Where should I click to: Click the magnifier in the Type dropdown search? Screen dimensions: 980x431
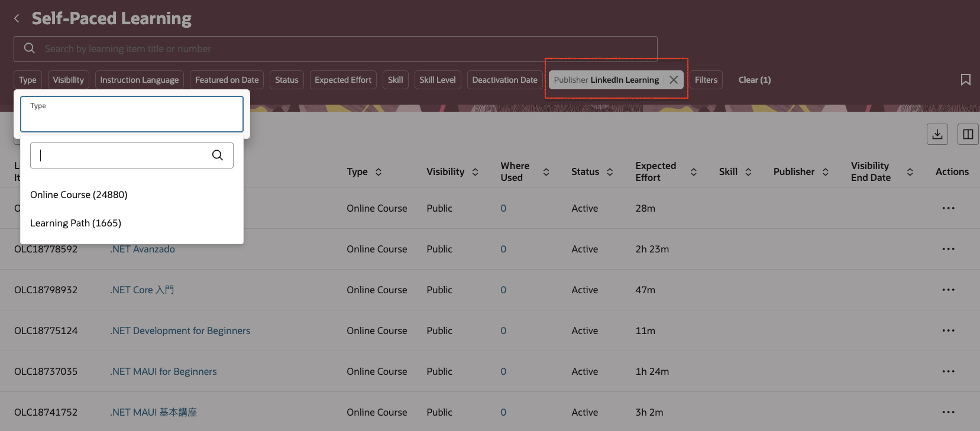pyautogui.click(x=218, y=155)
